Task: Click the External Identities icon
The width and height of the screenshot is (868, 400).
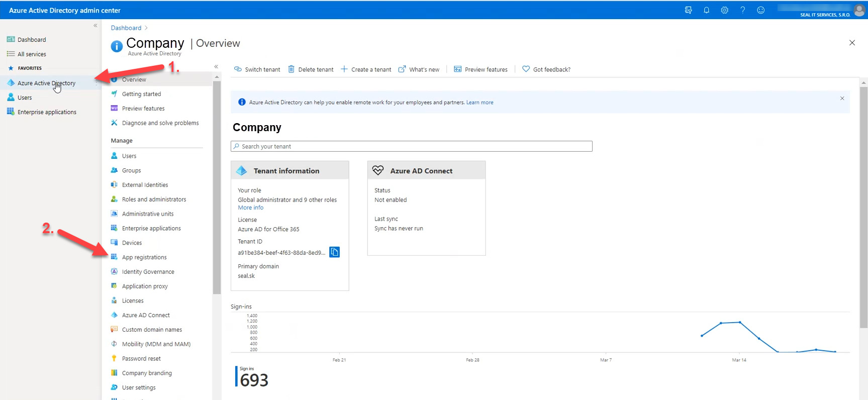Action: point(114,185)
